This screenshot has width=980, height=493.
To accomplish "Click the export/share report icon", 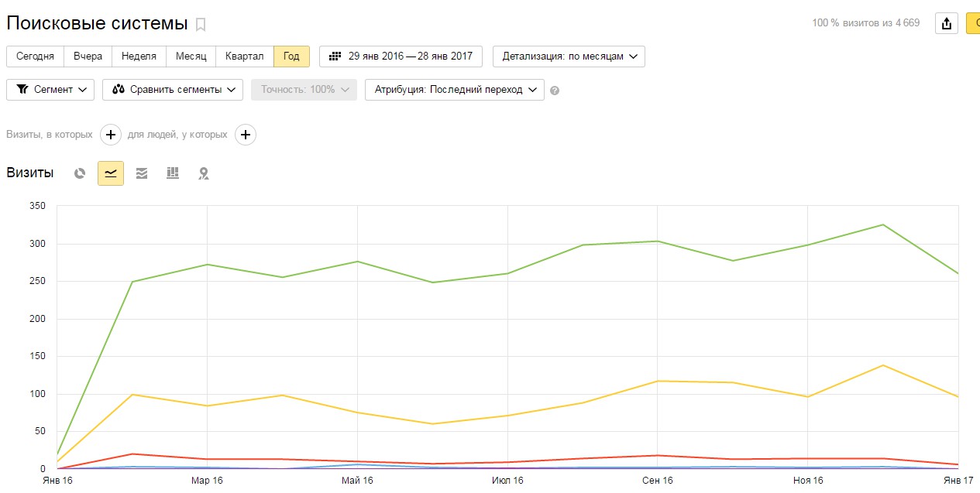I will tap(947, 23).
